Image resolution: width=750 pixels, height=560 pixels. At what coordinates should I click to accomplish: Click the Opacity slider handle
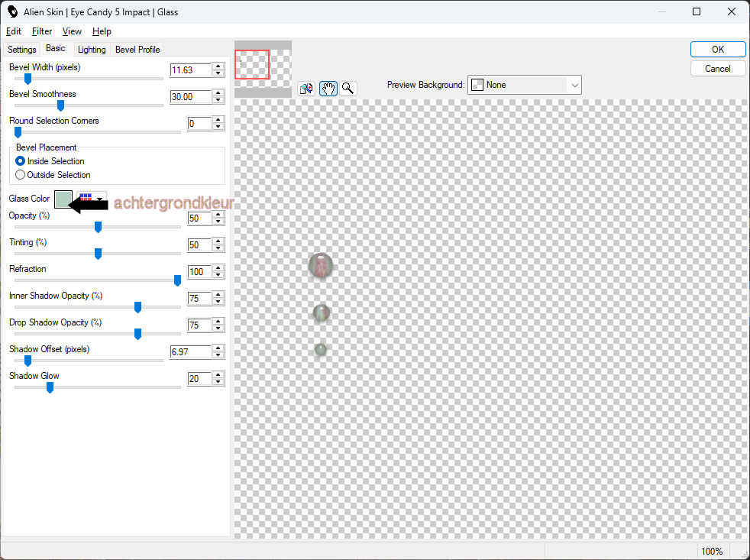98,227
